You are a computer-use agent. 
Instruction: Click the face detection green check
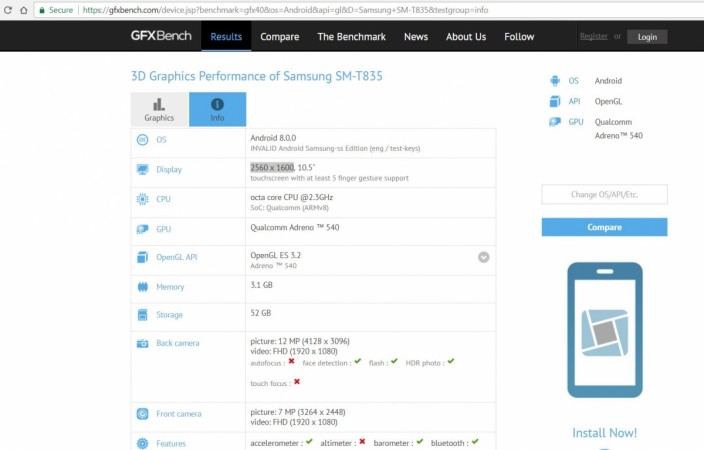click(357, 361)
